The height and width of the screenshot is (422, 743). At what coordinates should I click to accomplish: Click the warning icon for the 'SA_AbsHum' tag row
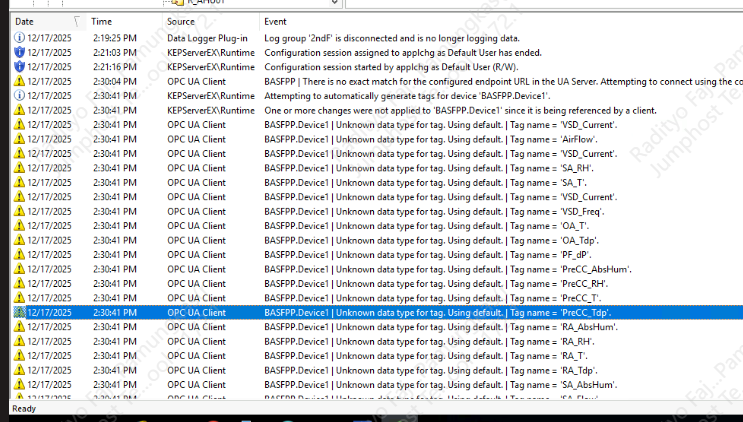click(19, 385)
